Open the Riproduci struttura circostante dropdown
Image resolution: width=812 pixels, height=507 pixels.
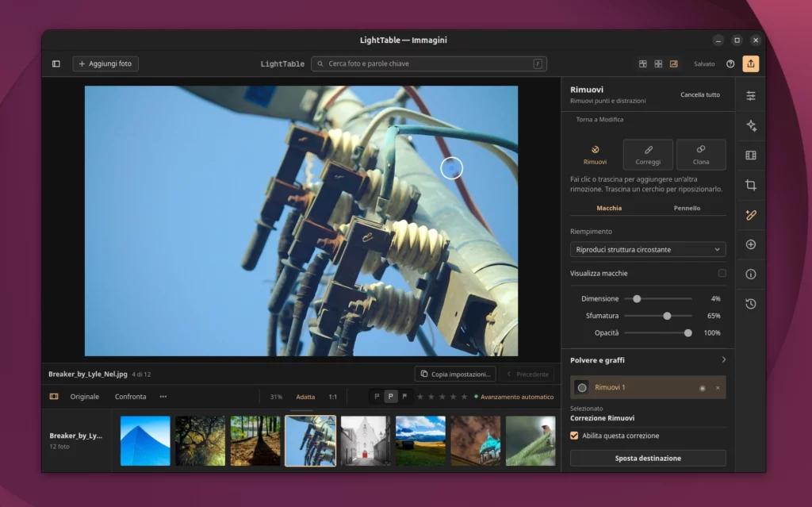pyautogui.click(x=648, y=249)
